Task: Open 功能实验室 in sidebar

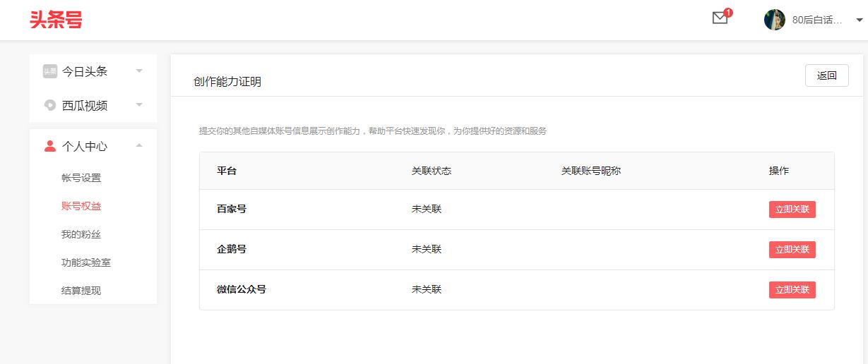Action: click(86, 262)
